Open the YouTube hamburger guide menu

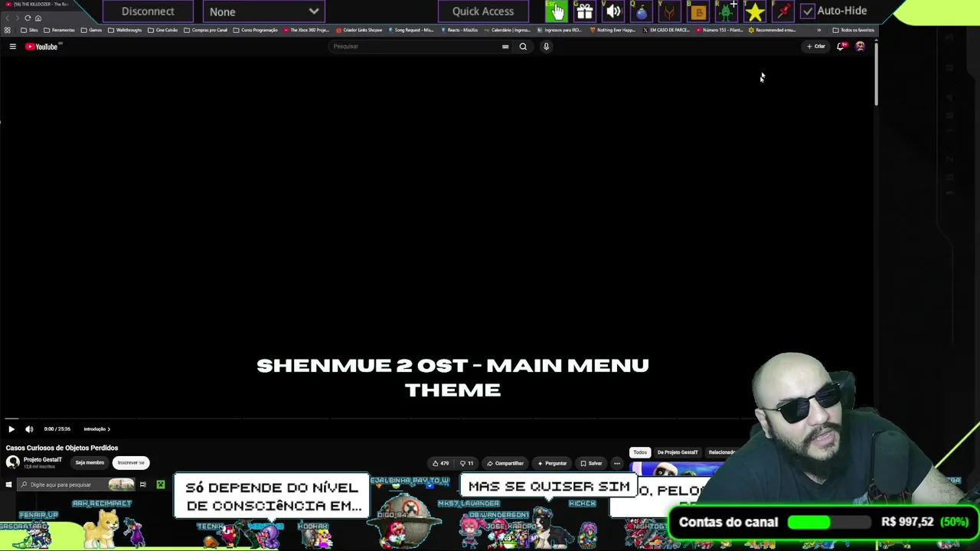(x=12, y=47)
